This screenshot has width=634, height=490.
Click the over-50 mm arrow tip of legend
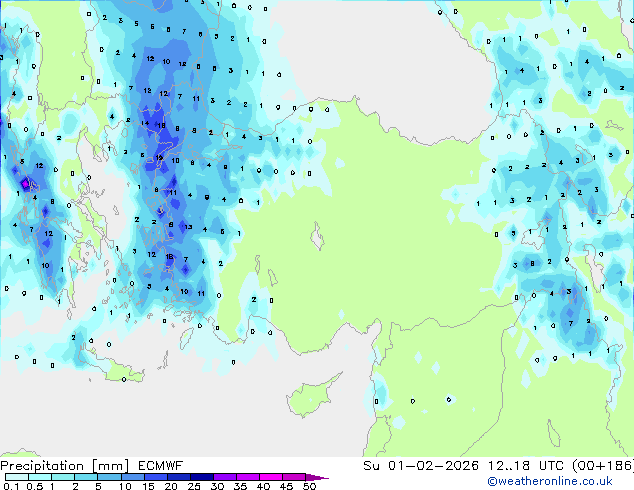(x=317, y=477)
